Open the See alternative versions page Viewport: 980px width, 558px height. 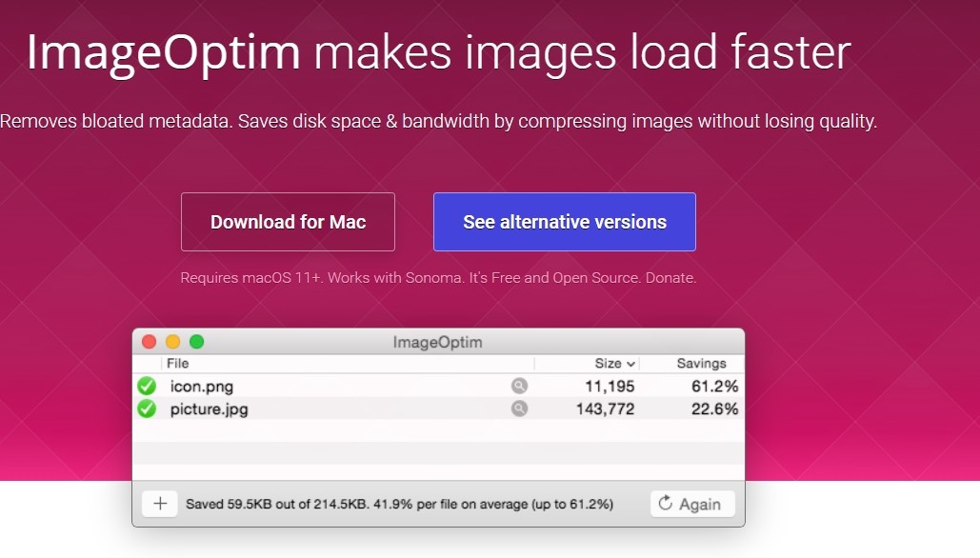click(564, 222)
